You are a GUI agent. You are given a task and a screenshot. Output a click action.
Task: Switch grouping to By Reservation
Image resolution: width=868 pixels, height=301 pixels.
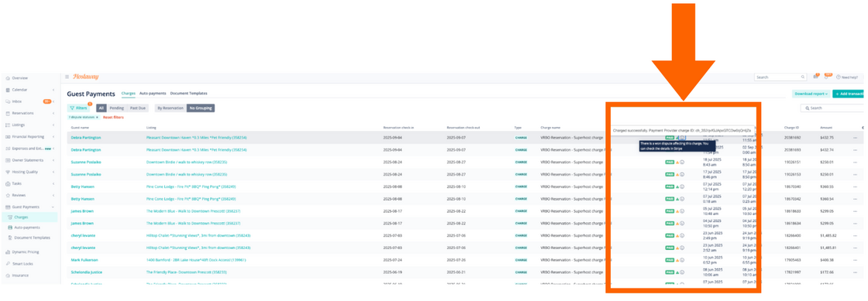170,108
